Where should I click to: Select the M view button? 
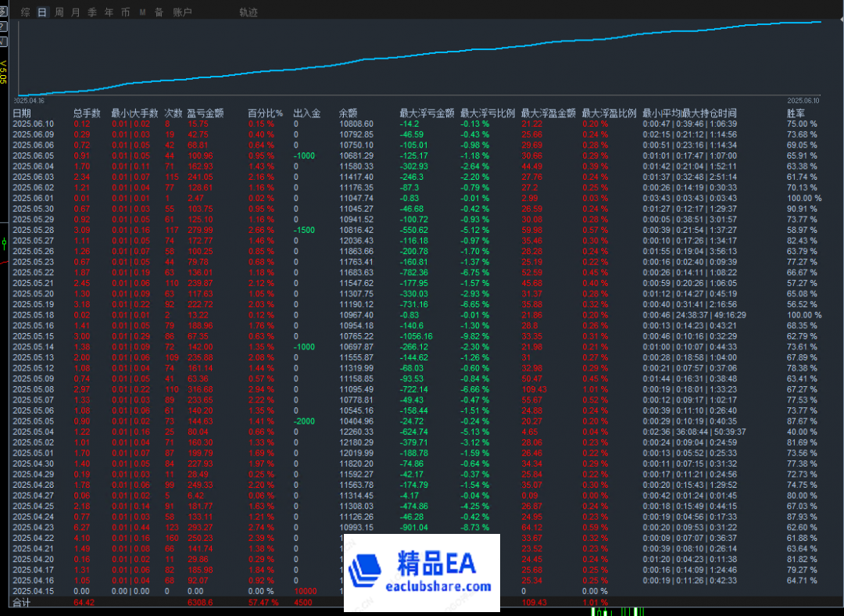point(142,12)
